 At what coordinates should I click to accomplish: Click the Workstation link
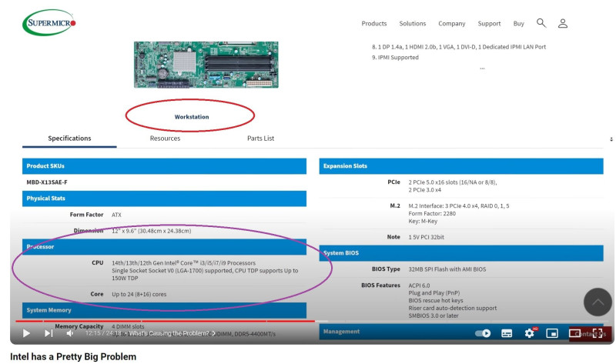coord(192,117)
